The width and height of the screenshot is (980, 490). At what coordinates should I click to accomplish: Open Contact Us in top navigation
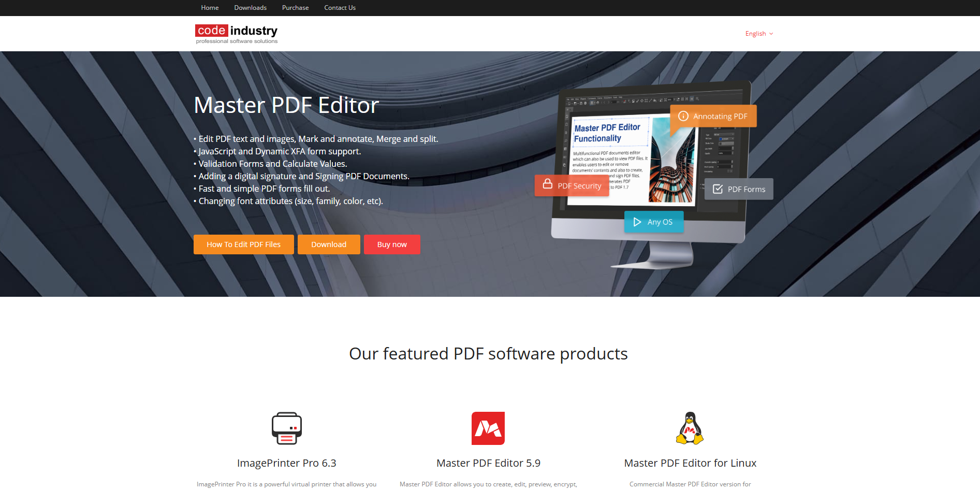click(340, 8)
